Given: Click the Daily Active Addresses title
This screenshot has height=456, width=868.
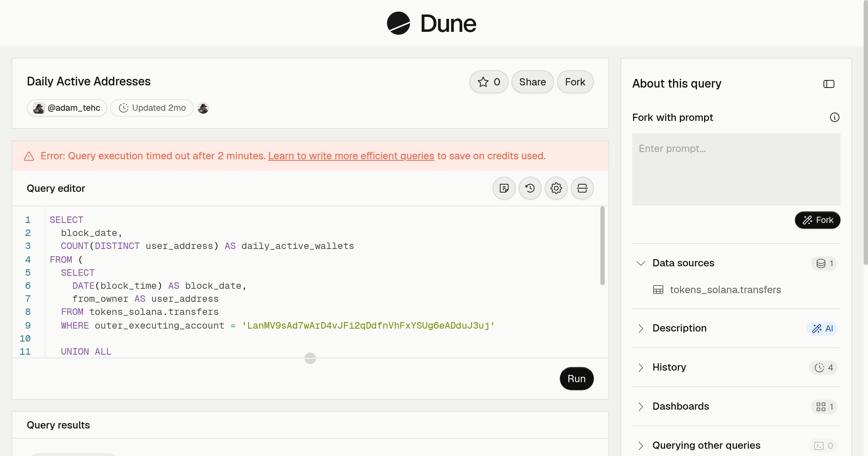Looking at the screenshot, I should click(x=89, y=81).
